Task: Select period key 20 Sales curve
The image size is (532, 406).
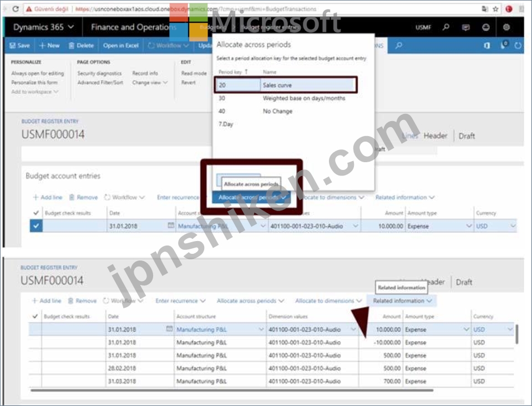Action: click(x=285, y=85)
